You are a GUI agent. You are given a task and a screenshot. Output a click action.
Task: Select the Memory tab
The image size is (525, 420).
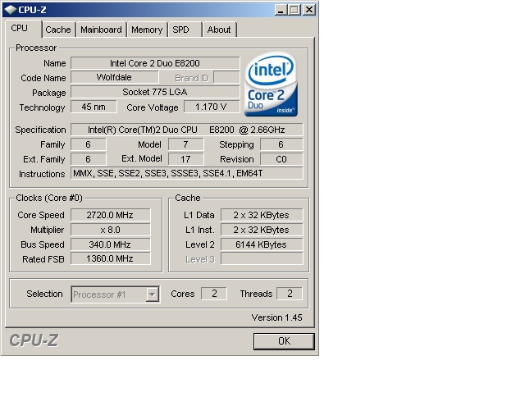click(x=147, y=30)
